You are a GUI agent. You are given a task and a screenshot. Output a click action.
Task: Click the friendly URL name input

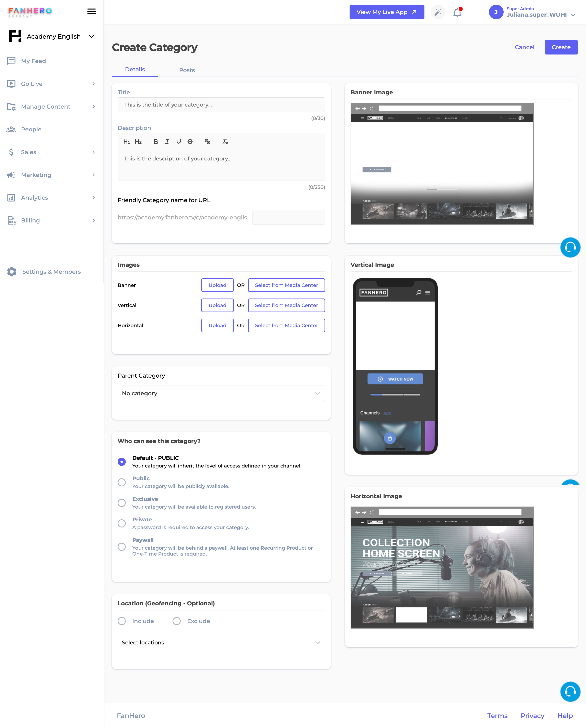289,217
